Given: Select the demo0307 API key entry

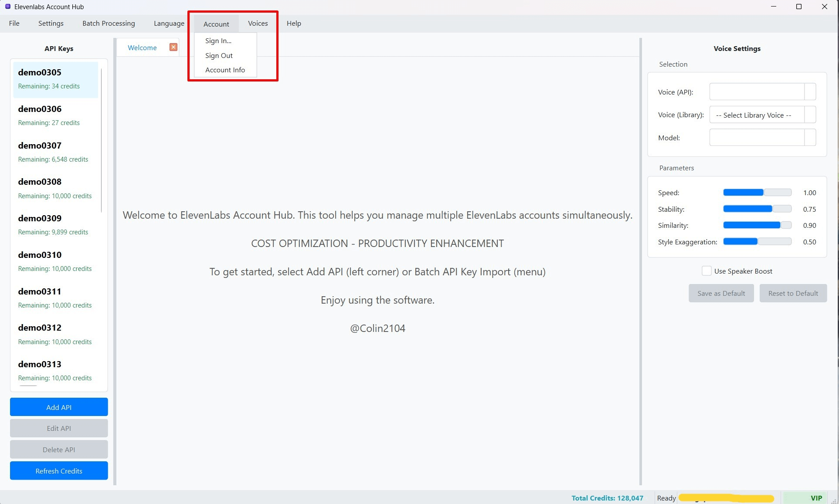Looking at the screenshot, I should [55, 152].
